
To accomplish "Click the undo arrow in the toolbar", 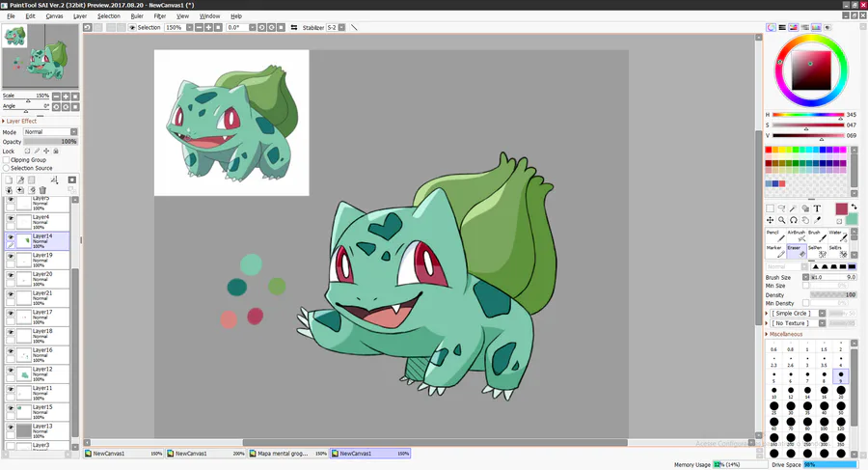I will [88, 27].
